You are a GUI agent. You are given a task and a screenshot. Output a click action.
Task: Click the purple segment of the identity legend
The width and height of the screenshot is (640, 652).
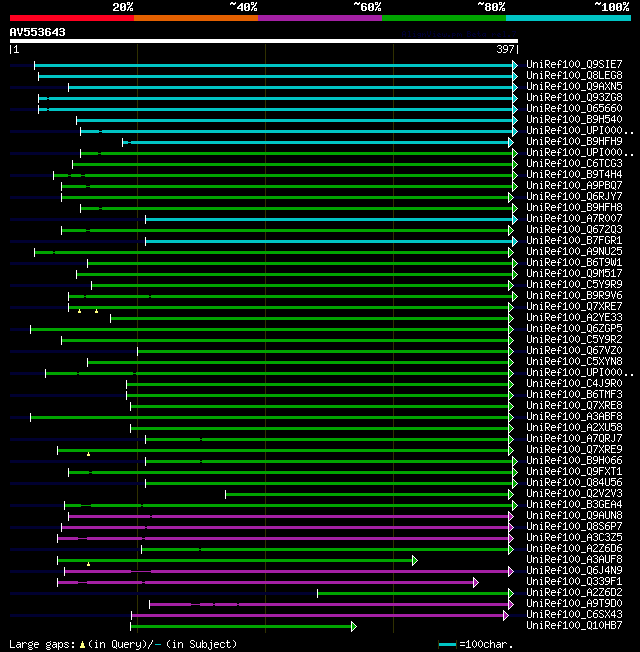coord(320,18)
